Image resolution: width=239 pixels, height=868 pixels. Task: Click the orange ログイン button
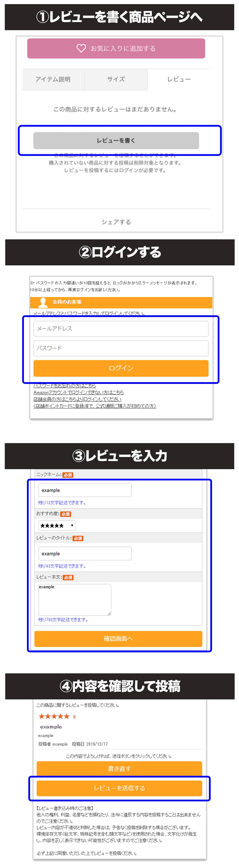(121, 368)
